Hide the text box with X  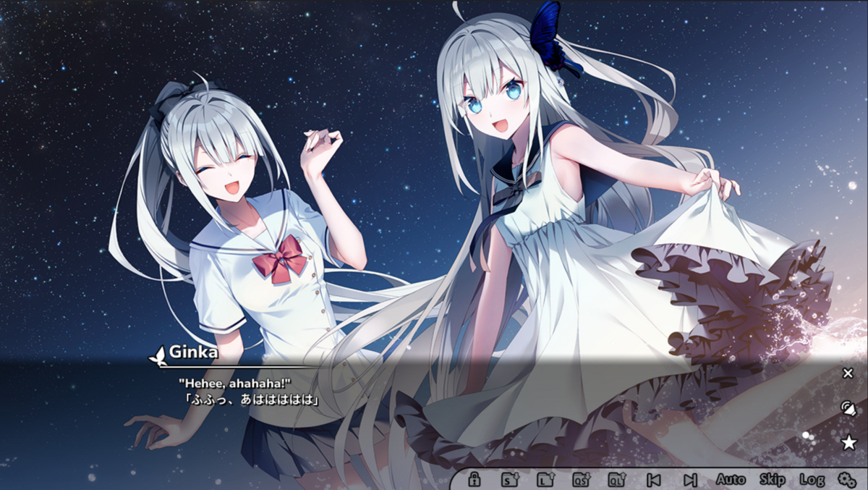click(848, 373)
